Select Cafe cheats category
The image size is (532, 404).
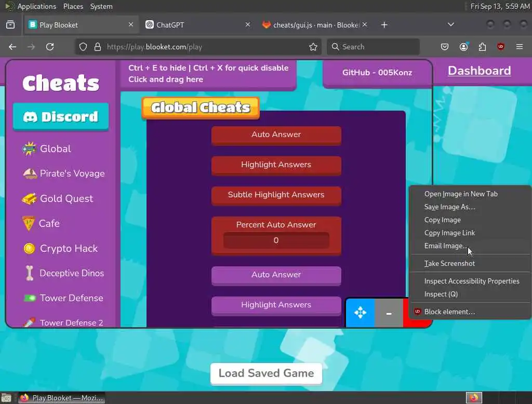pyautogui.click(x=41, y=223)
